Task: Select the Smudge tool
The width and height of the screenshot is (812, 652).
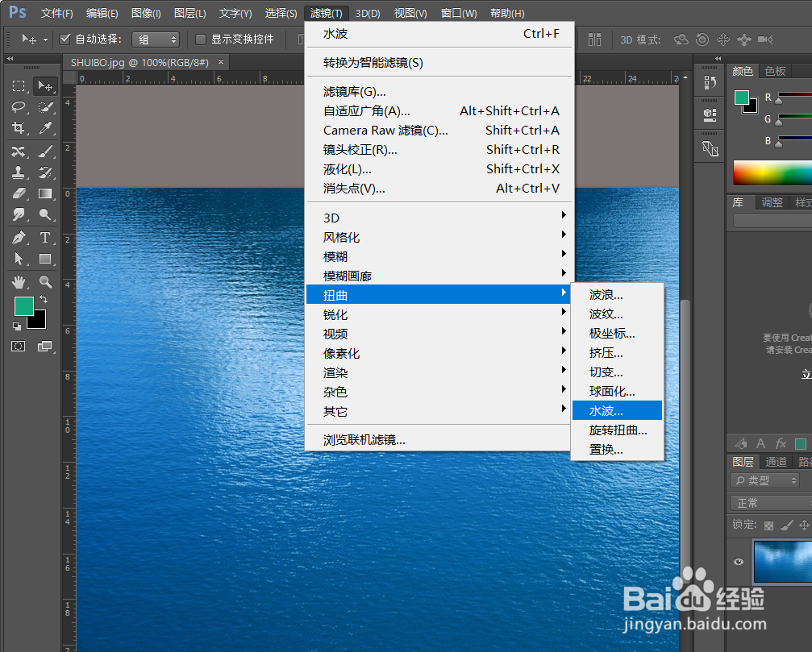Action: (19, 214)
